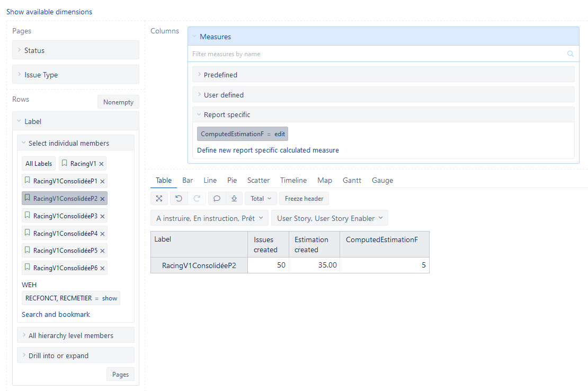Select the All Labels member button

pyautogui.click(x=39, y=164)
